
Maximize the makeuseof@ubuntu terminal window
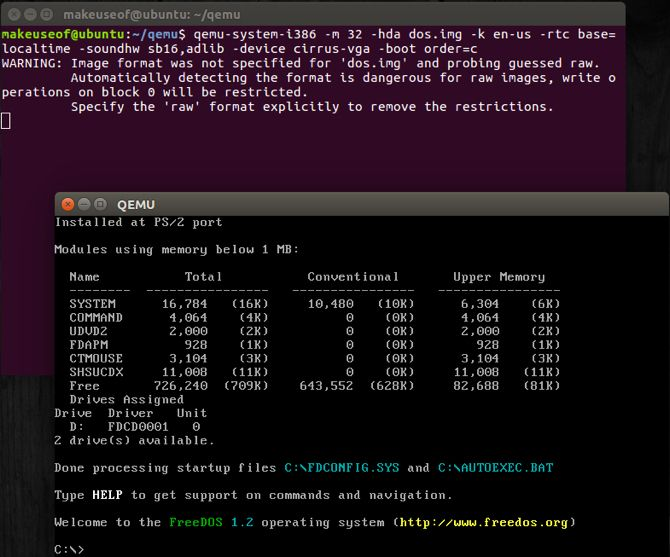(47, 15)
